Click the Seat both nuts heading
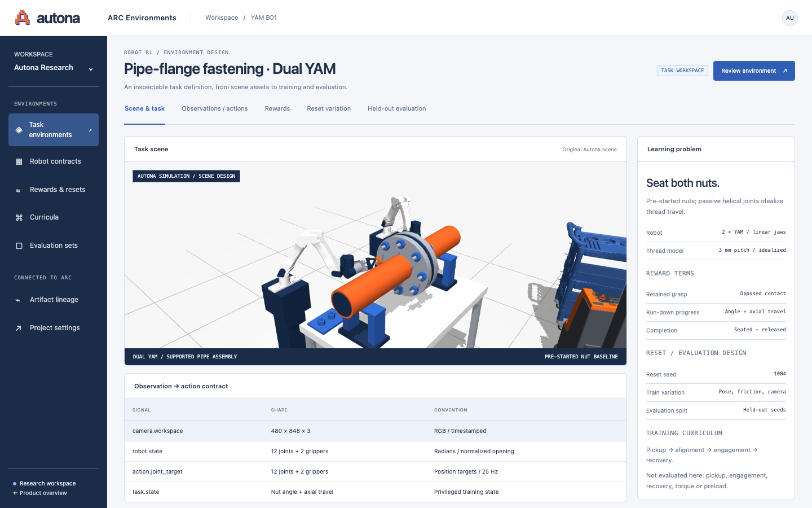This screenshot has height=508, width=812. pos(683,183)
